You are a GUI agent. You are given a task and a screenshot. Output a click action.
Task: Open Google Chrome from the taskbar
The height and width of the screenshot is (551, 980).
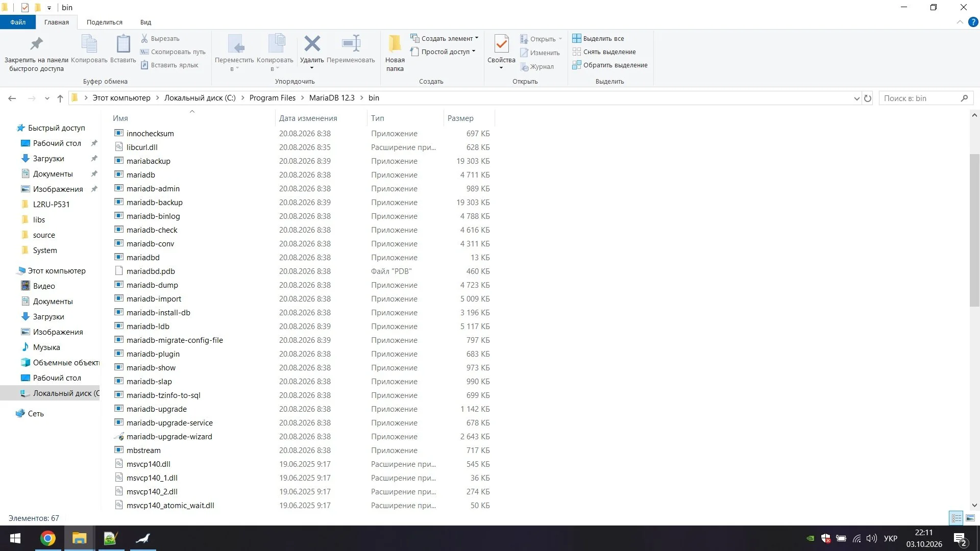47,538
